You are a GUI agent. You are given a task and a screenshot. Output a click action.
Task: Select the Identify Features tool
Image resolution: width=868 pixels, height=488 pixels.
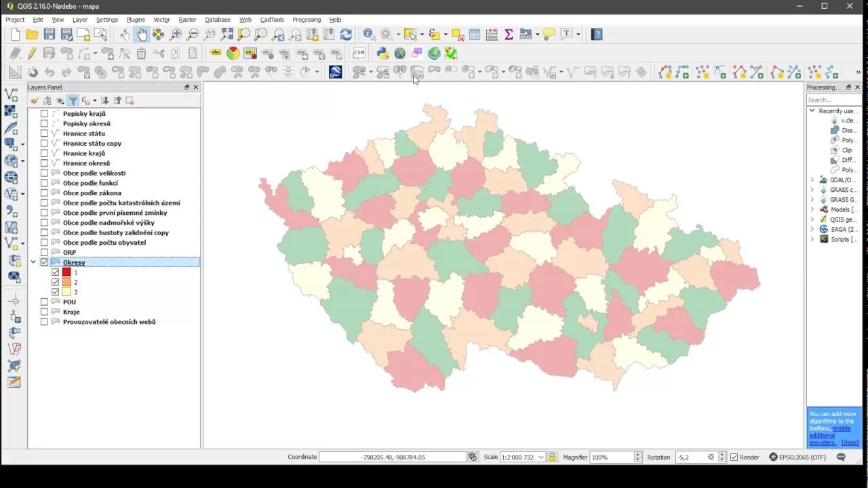[x=369, y=34]
